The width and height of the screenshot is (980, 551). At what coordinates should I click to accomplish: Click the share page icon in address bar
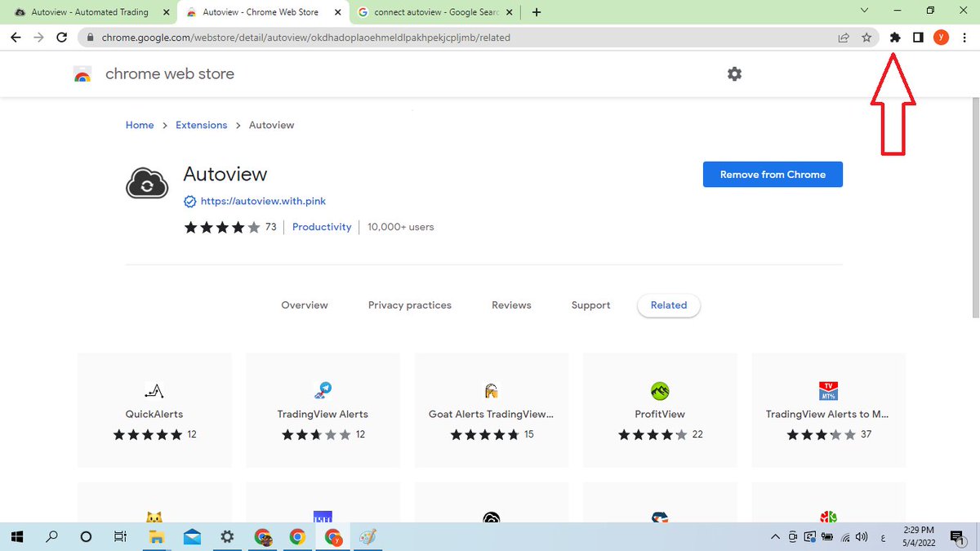point(844,37)
